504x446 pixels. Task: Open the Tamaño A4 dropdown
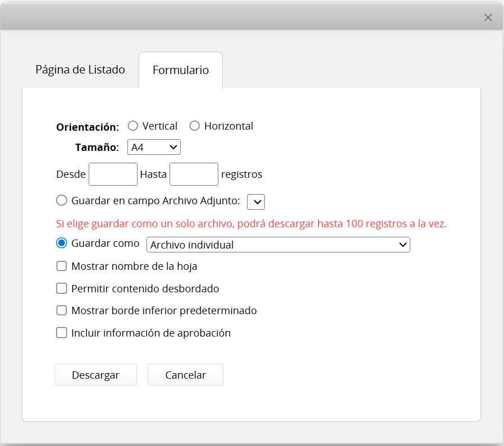pyautogui.click(x=154, y=148)
